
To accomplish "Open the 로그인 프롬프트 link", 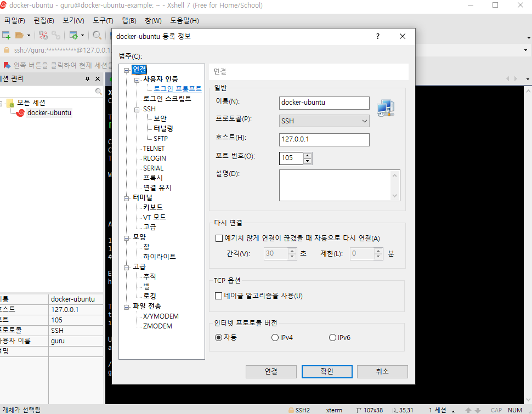I will pyautogui.click(x=178, y=89).
